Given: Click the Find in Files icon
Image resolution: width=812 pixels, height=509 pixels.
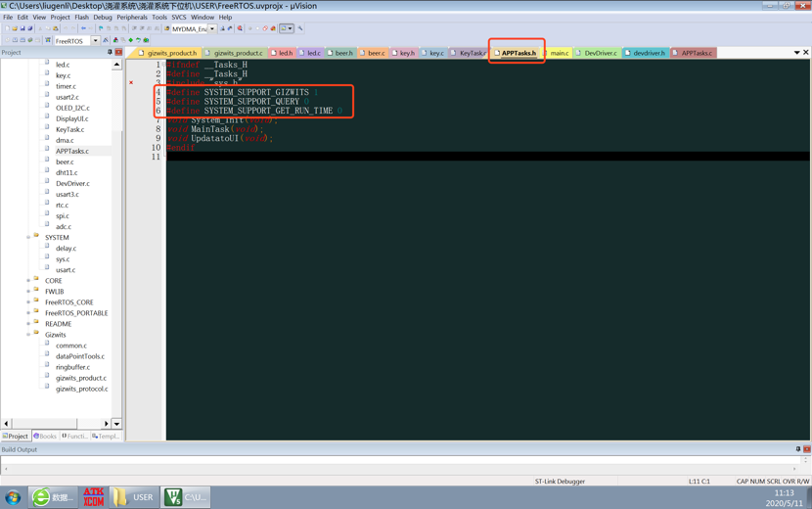Looking at the screenshot, I should [x=166, y=28].
